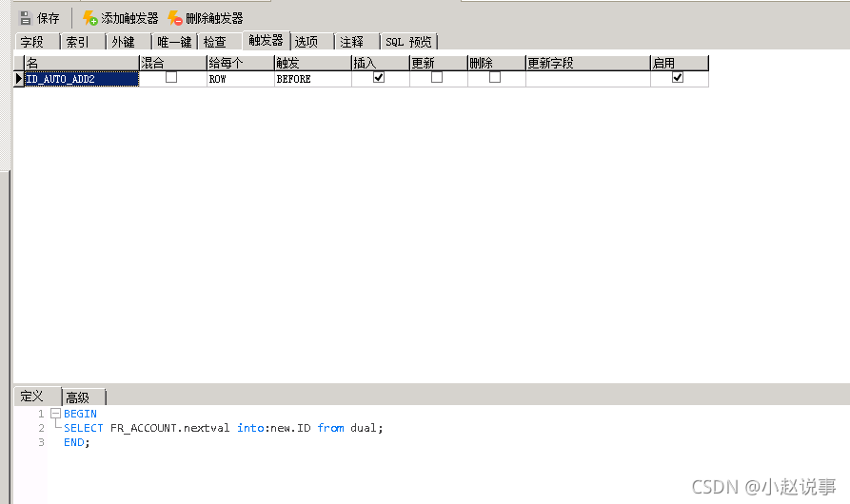Click the Add Trigger lightning icon

(x=89, y=18)
